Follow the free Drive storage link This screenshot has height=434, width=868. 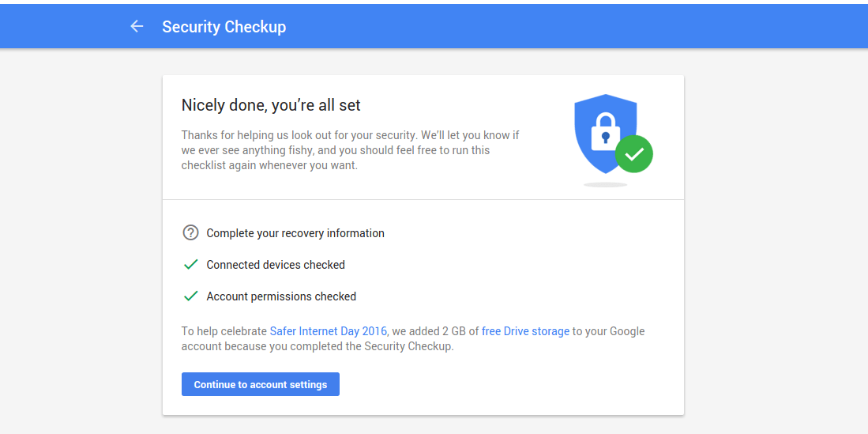(525, 331)
